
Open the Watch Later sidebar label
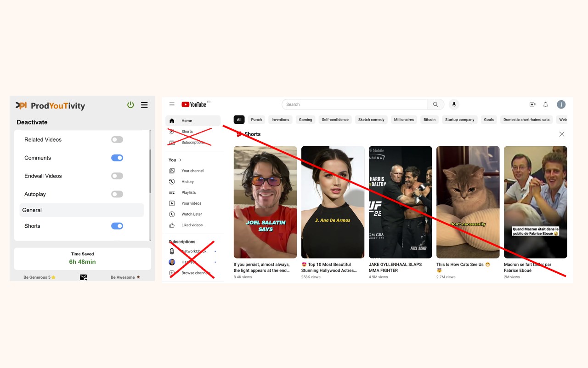(192, 214)
